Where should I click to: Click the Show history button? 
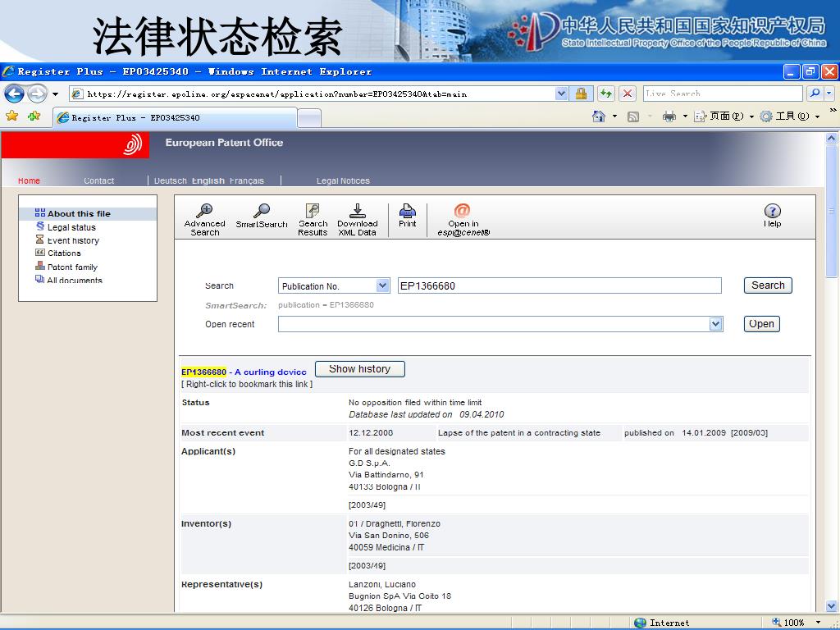click(359, 368)
